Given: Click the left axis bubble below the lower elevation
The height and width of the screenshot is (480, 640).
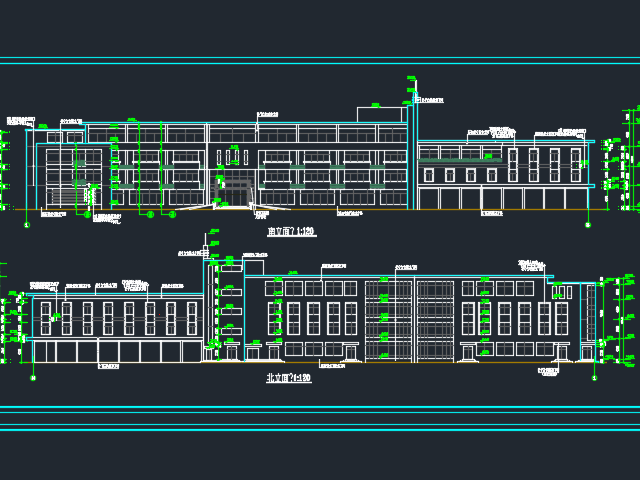Looking at the screenshot, I should (x=35, y=378).
